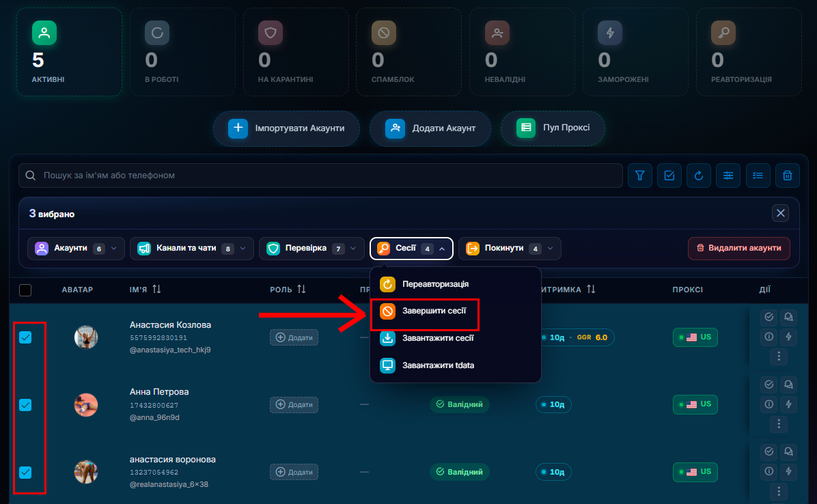Click Додати role for Анастасия Козлова
The height and width of the screenshot is (504, 817).
click(x=294, y=337)
